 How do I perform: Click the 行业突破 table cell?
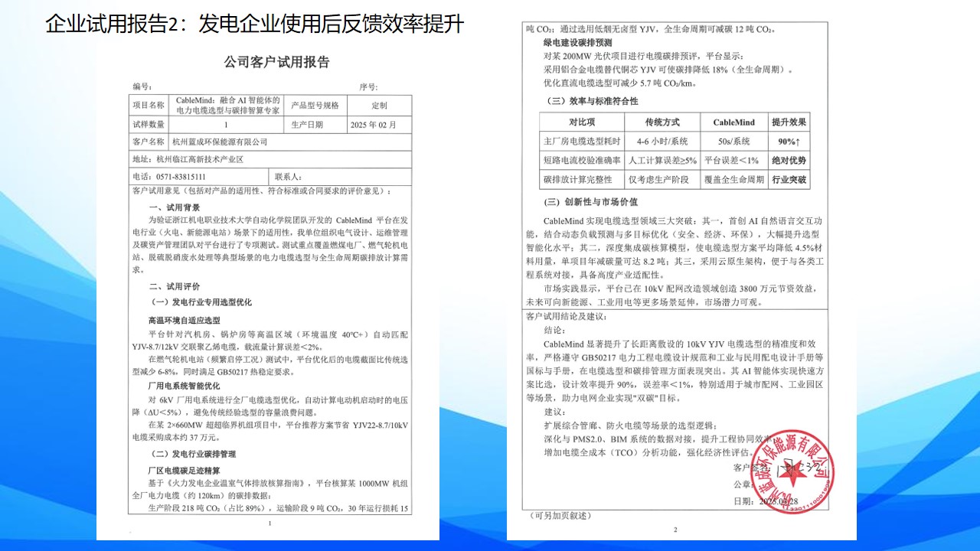coord(789,180)
